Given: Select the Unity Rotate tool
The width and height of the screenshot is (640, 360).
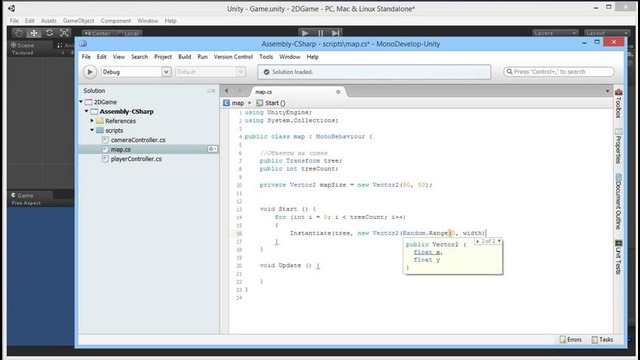Looking at the screenshot, I should (49, 33).
